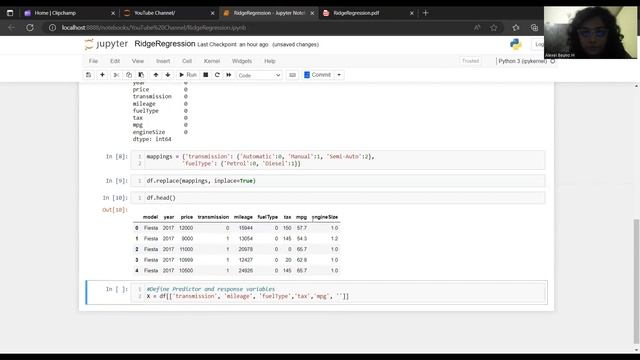The image size is (640, 360).
Task: Close the Home | Clipchamp tab
Action: [x=113, y=13]
